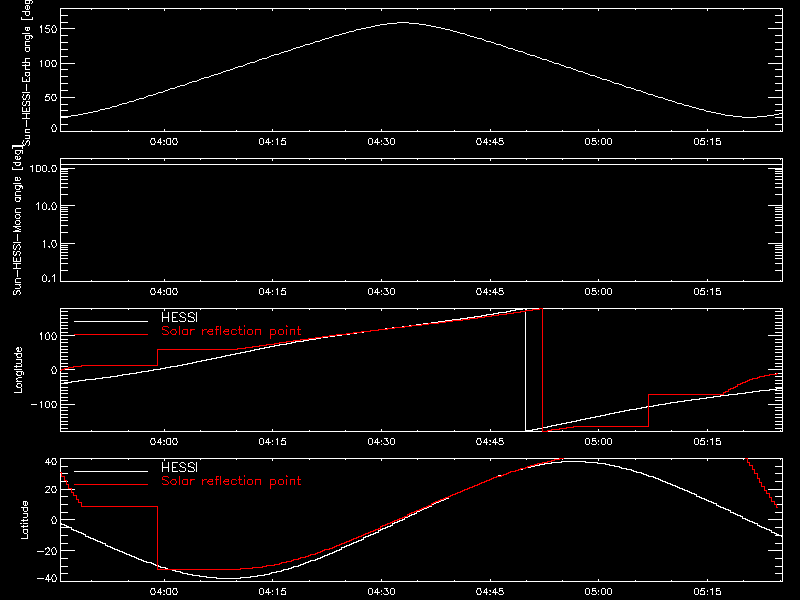Click the 50 tick on Earth angle axis
Viewport: 800px width, 600px height.
point(51,97)
